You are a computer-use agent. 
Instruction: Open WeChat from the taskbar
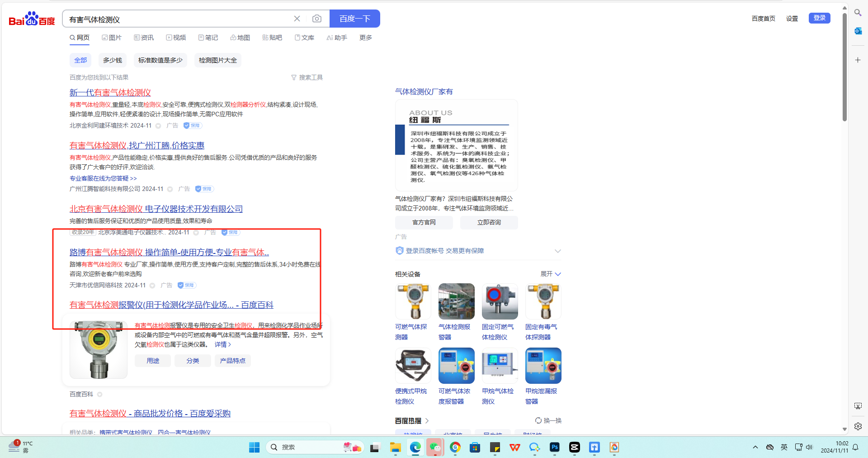435,448
